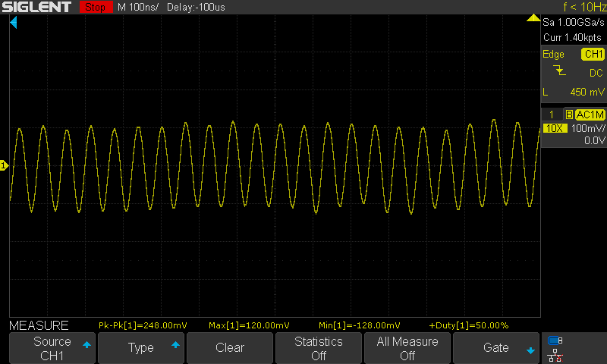Toggle All Measure Off softkey
607x364 pixels.
click(407, 348)
